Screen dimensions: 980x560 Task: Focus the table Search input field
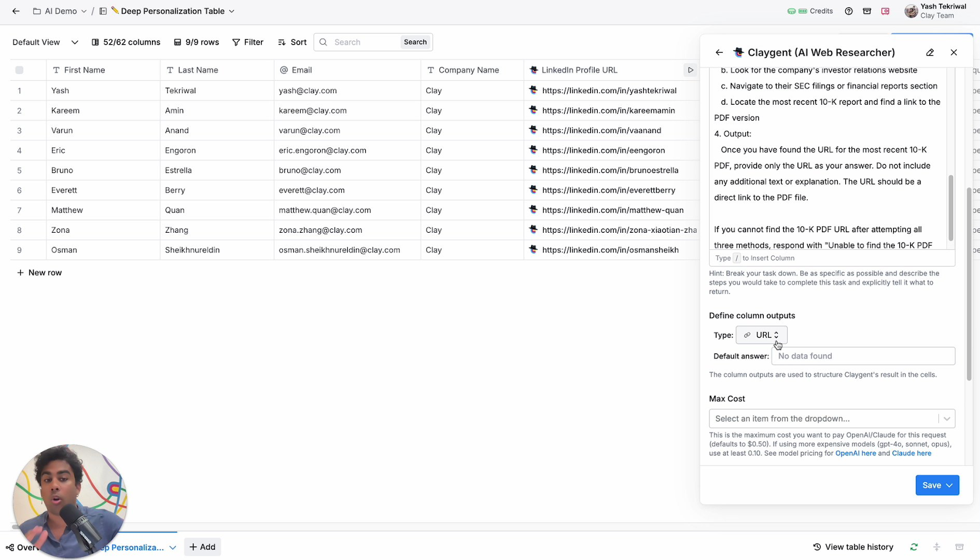click(365, 42)
